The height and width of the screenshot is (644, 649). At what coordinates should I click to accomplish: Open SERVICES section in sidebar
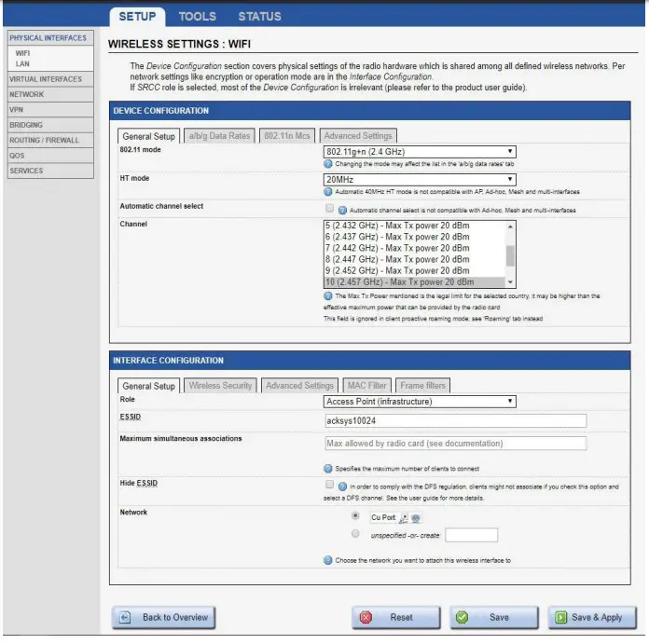tap(50, 171)
